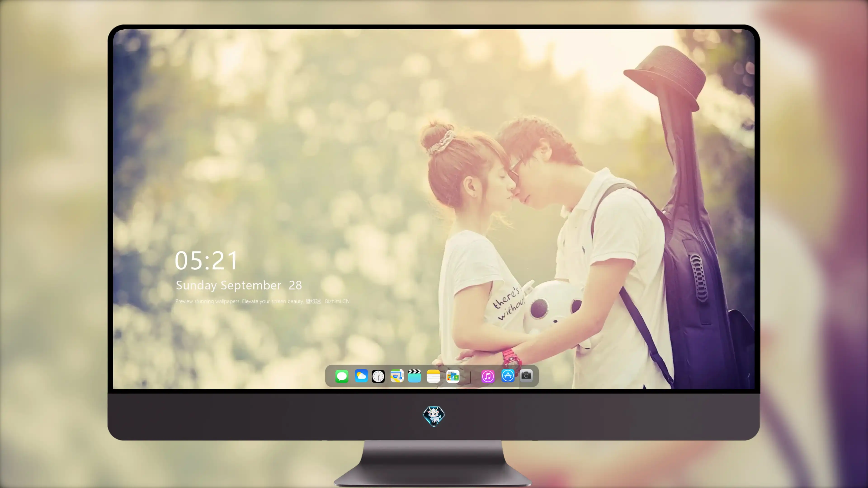Open the Photos collage app in dock
Image resolution: width=868 pixels, height=488 pixels.
(x=453, y=376)
